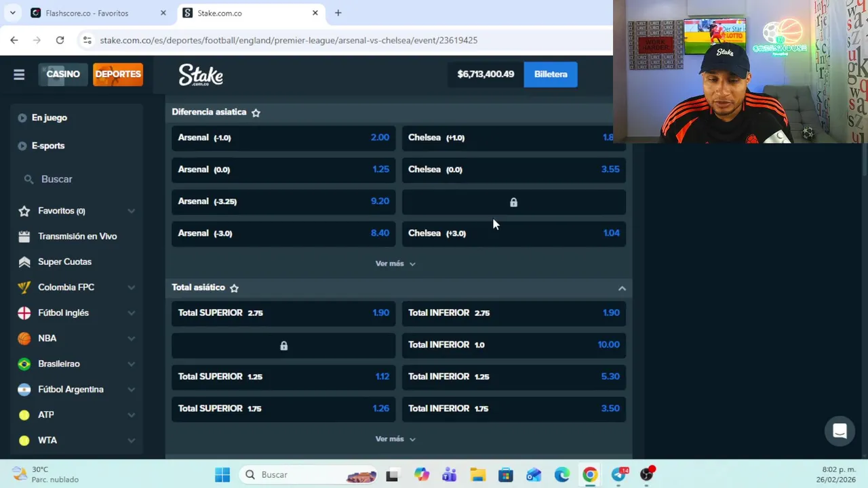The width and height of the screenshot is (868, 488).
Task: Bet Total SUPERIOR 1.25 at 1.12
Action: point(283,377)
